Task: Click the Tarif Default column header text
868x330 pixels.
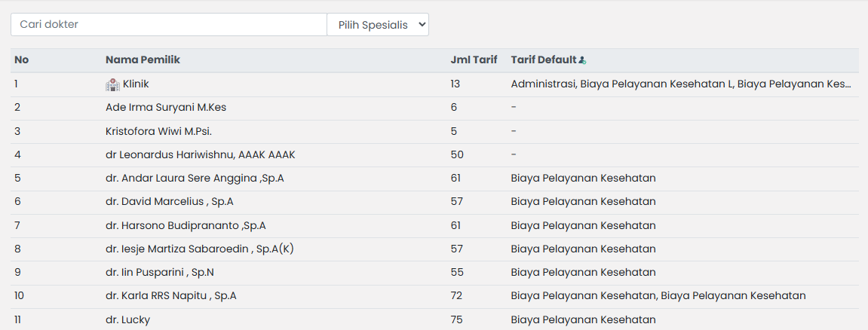Action: [x=543, y=60]
